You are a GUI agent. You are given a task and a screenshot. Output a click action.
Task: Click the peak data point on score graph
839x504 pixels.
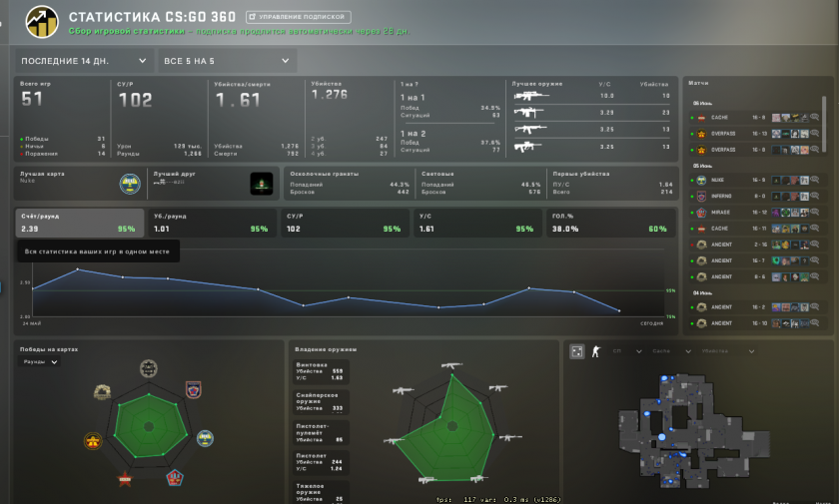78,269
